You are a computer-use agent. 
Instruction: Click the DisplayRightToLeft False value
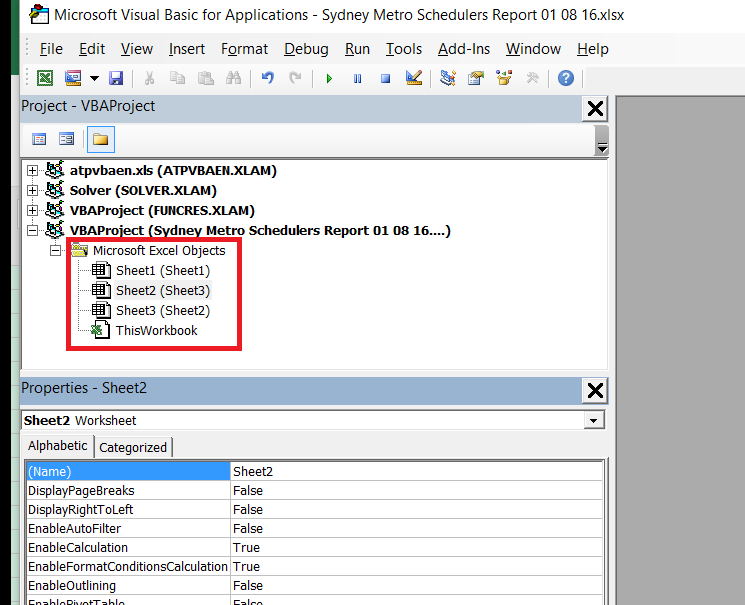tap(416, 509)
